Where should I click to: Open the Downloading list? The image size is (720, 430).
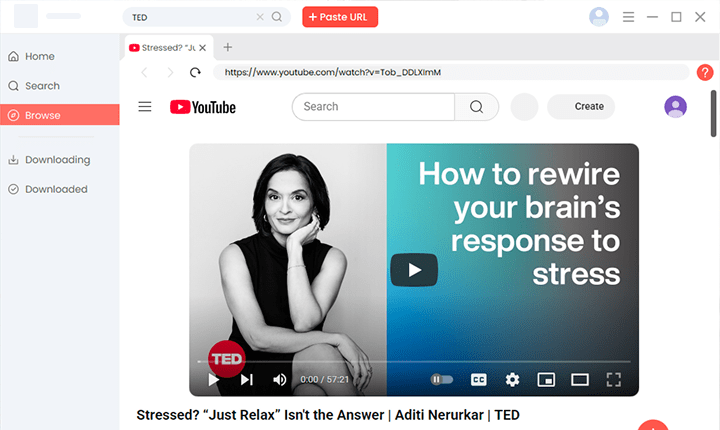[60, 159]
